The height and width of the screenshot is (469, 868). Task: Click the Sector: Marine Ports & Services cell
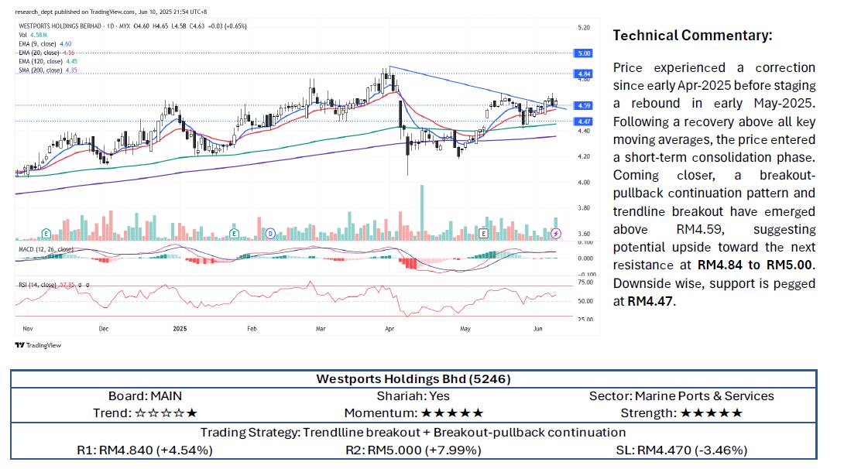(681, 396)
